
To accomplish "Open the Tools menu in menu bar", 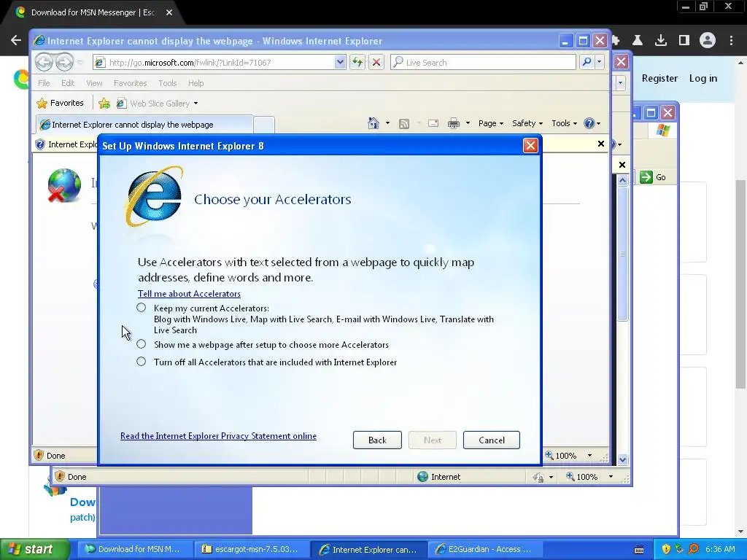I will pos(168,83).
